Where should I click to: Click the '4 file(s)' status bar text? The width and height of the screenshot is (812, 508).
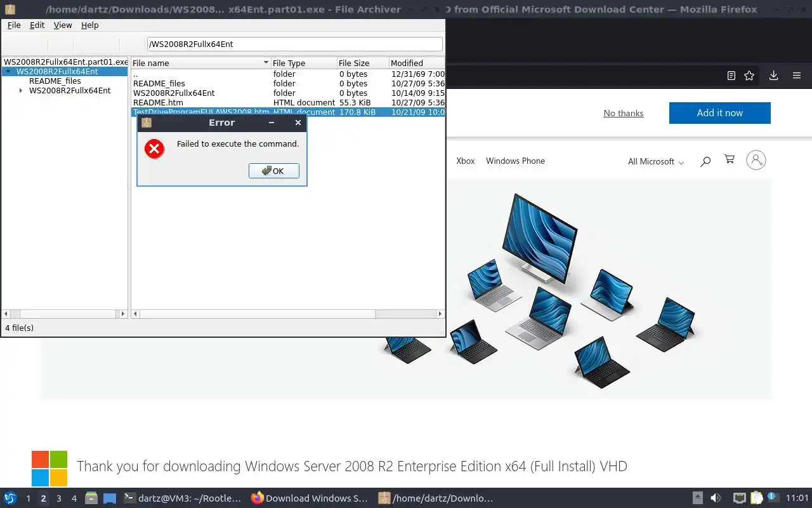tap(20, 328)
